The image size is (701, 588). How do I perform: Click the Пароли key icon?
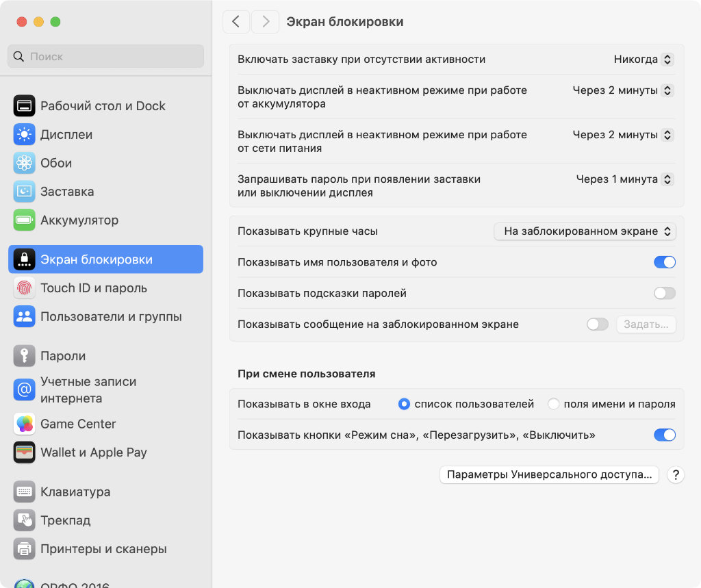click(x=24, y=356)
